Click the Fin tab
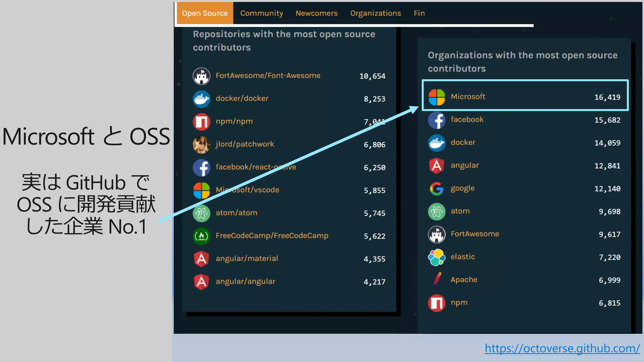Image resolution: width=644 pixels, height=362 pixels. [x=419, y=13]
